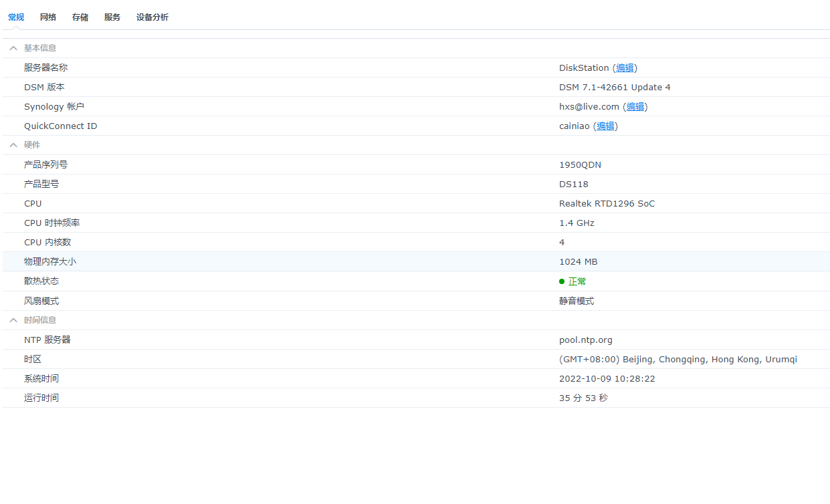The height and width of the screenshot is (504, 830).
Task: Click the 时间信息 section header text
Action: 40,320
